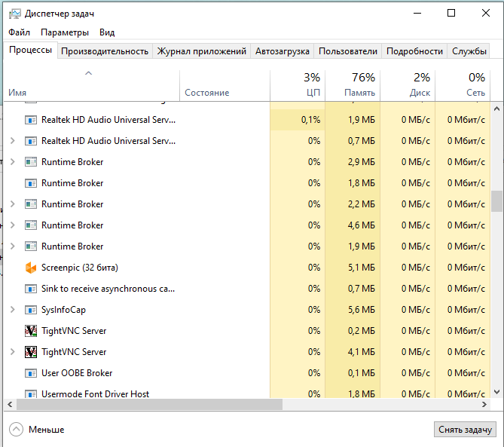
Task: Click the horizontal scrollbar thumb
Action: [x=151, y=405]
